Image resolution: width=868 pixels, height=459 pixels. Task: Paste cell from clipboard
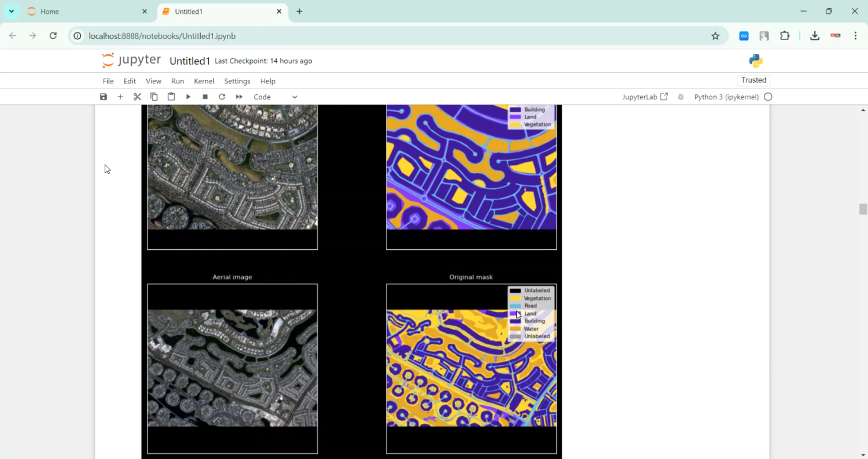(171, 97)
